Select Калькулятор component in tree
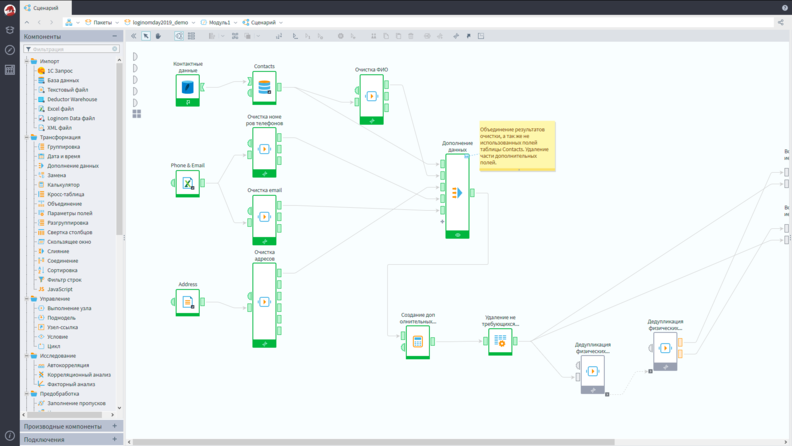The height and width of the screenshot is (446, 792). pos(63,185)
